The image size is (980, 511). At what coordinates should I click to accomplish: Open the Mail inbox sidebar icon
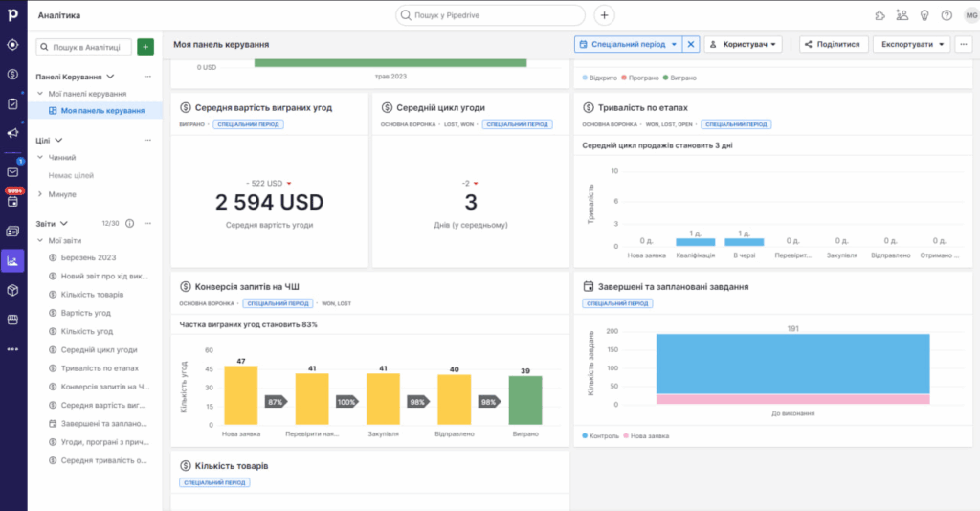12,172
